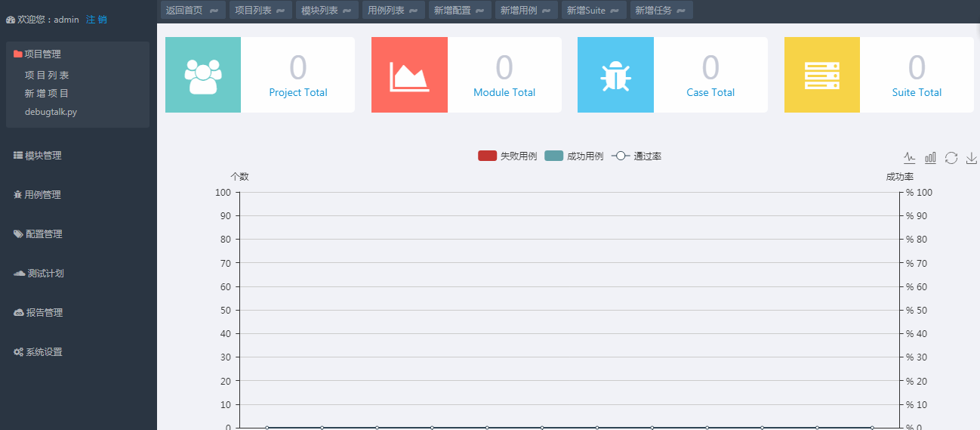Click dashboard icon beside welcome text
The width and height of the screenshot is (980, 430).
click(x=10, y=20)
